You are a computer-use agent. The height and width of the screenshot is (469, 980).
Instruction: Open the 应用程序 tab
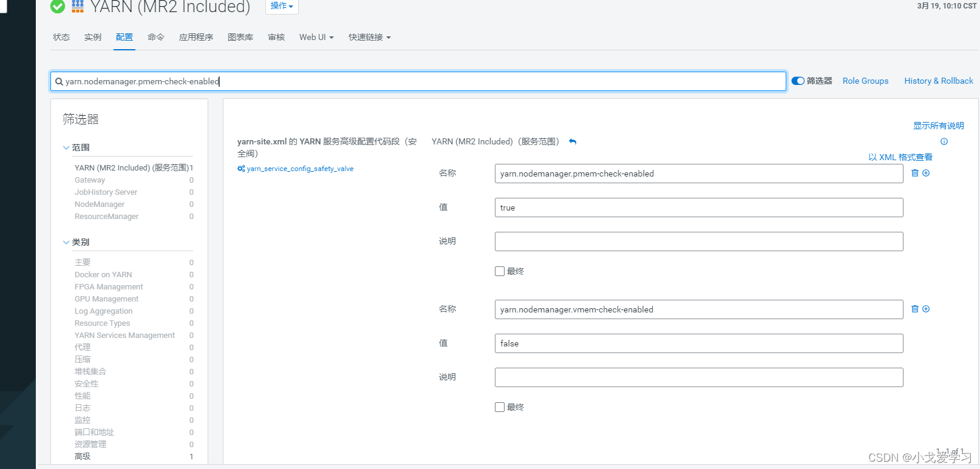196,37
